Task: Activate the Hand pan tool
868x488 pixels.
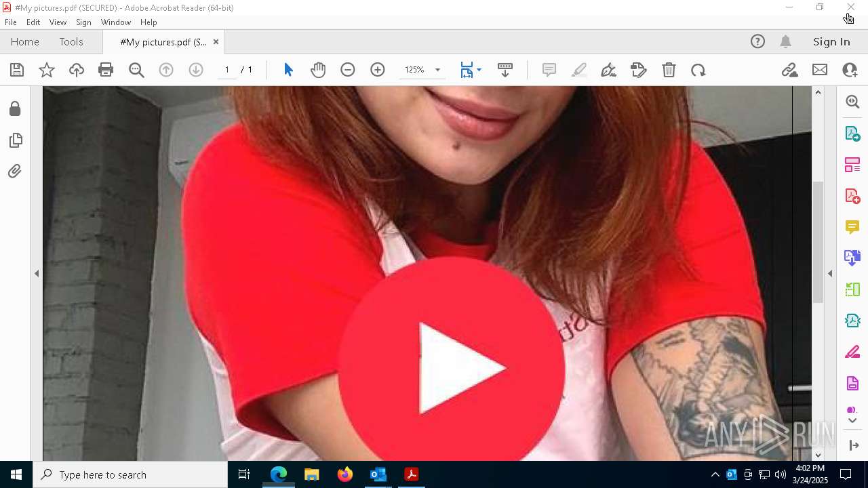Action: click(x=318, y=70)
